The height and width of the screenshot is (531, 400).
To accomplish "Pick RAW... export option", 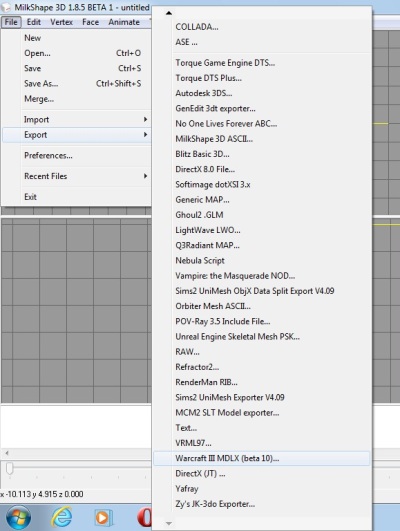I will pos(261,352).
